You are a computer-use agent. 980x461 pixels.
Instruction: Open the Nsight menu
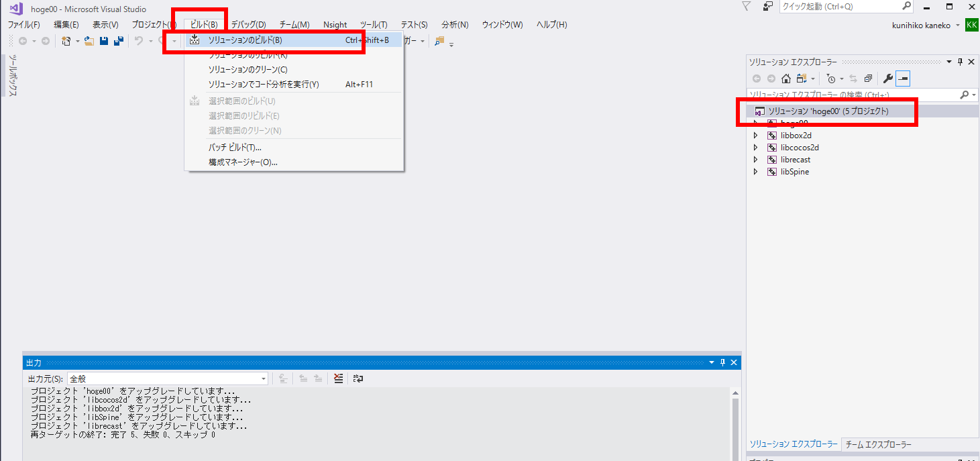(x=335, y=25)
